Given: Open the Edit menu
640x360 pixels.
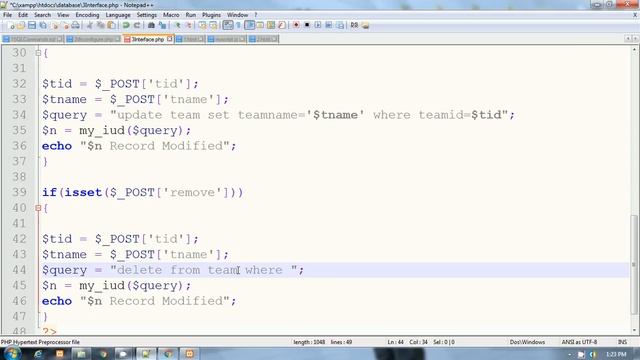Looking at the screenshot, I should [x=23, y=15].
